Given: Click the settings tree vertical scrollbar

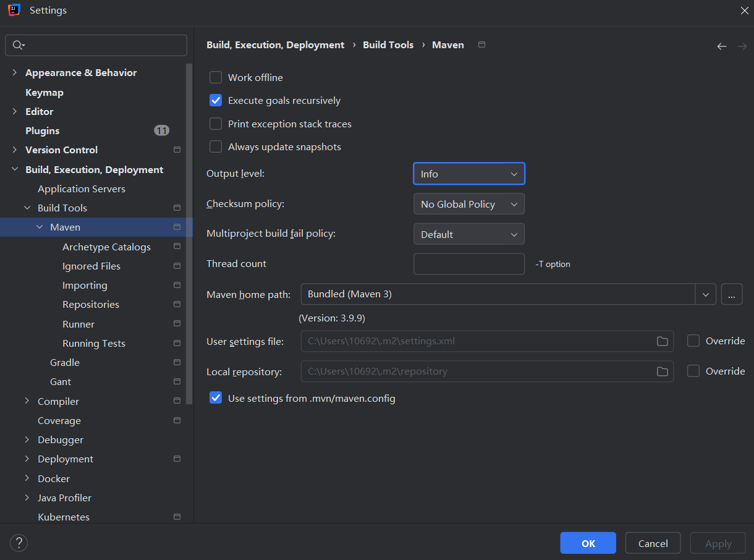Looking at the screenshot, I should point(190,235).
